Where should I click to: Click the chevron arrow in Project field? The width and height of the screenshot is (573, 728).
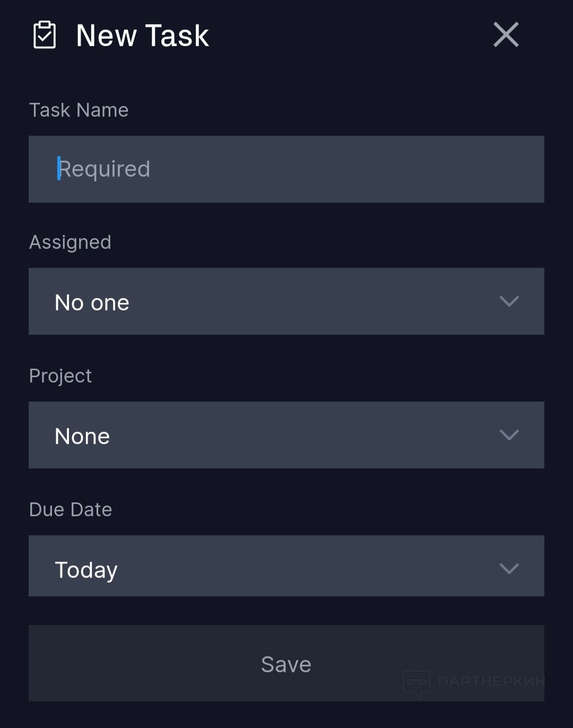509,436
